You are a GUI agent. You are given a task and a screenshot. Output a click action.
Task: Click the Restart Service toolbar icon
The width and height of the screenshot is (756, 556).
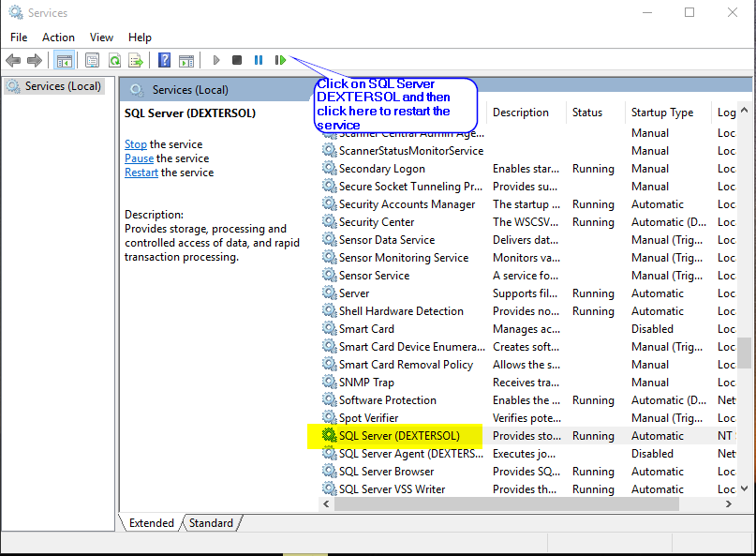pyautogui.click(x=280, y=60)
